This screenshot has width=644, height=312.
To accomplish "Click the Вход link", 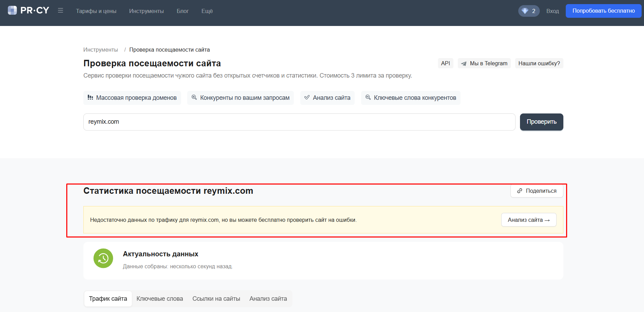I will pyautogui.click(x=552, y=11).
